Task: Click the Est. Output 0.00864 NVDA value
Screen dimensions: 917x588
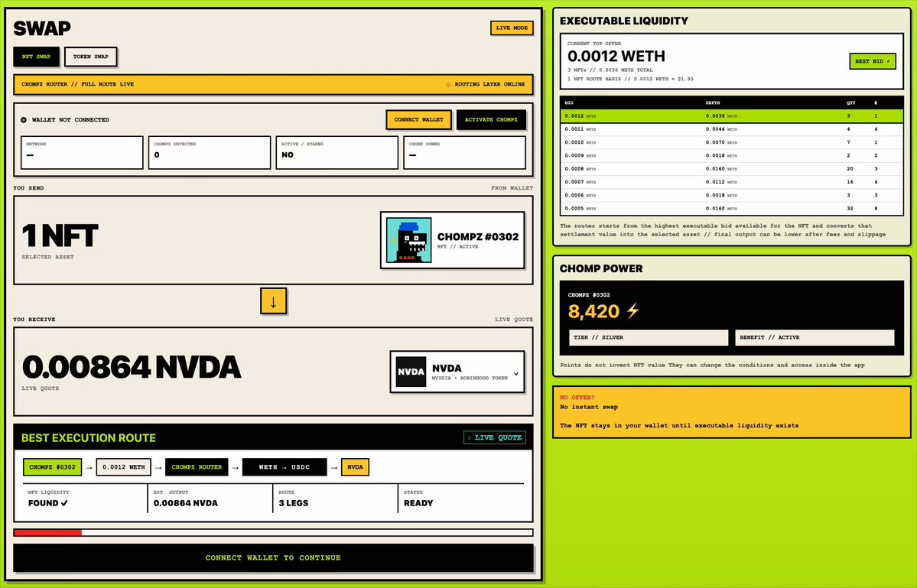Action: 185,502
